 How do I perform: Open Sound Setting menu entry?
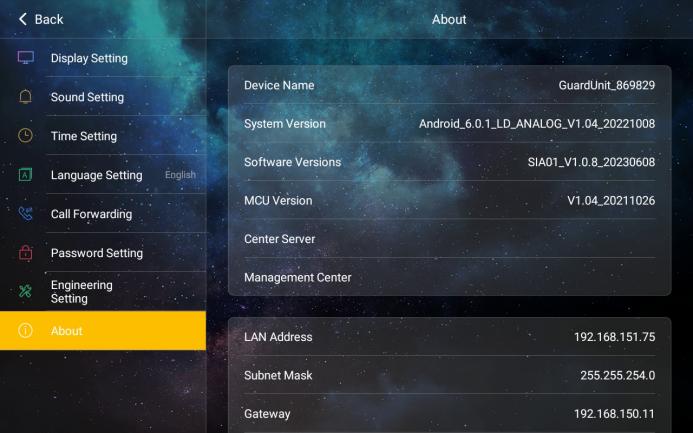103,97
